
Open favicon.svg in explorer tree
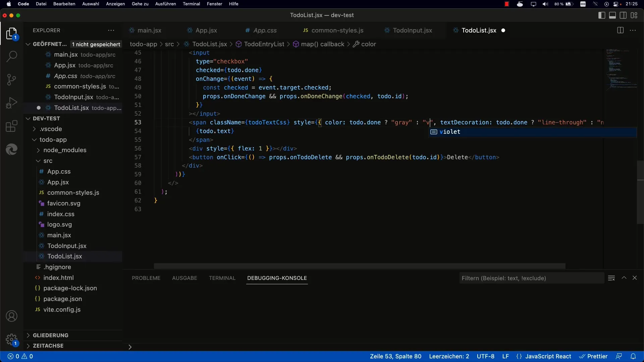point(64,203)
